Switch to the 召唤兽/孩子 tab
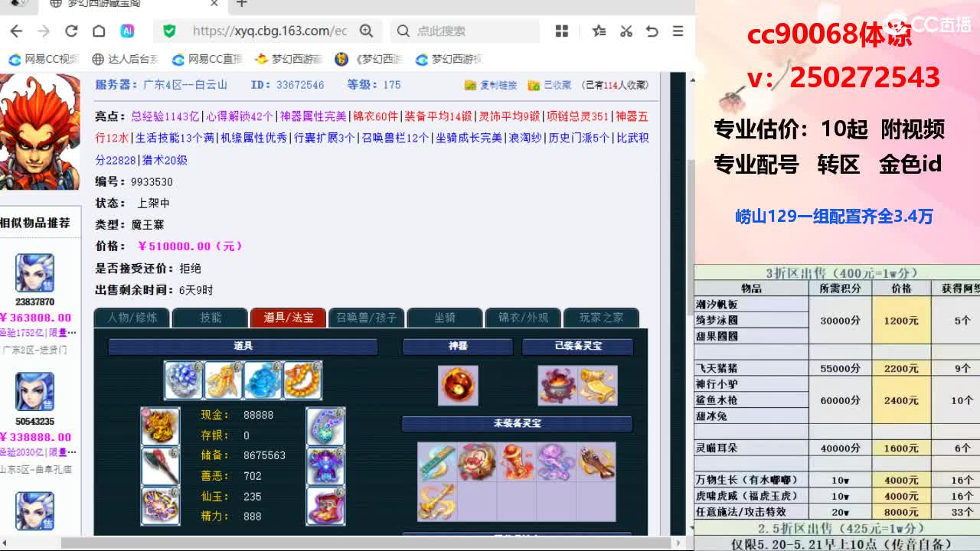 coord(366,318)
